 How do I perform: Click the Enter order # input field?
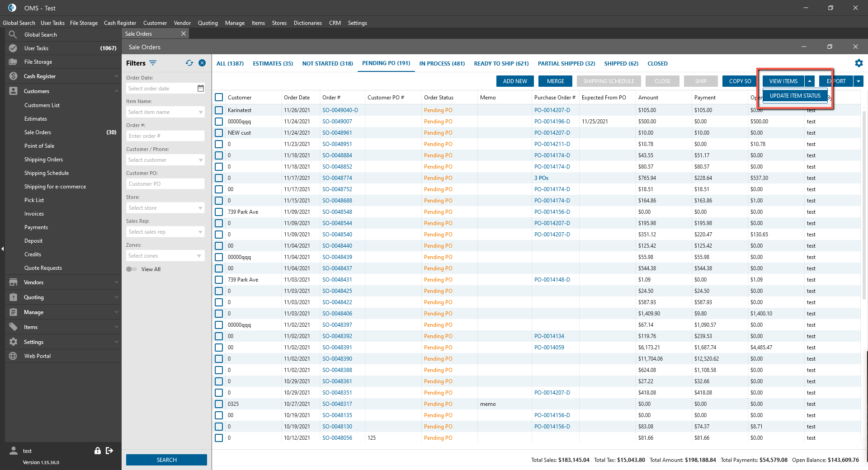(165, 136)
